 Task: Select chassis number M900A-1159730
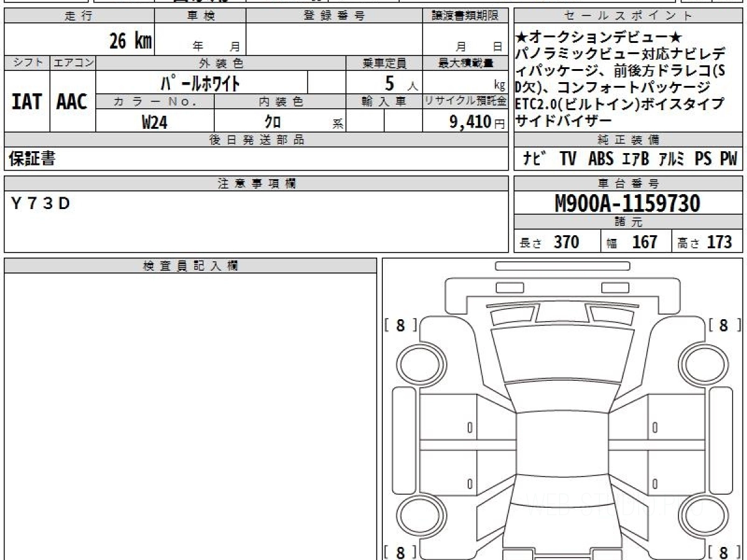coord(627,203)
